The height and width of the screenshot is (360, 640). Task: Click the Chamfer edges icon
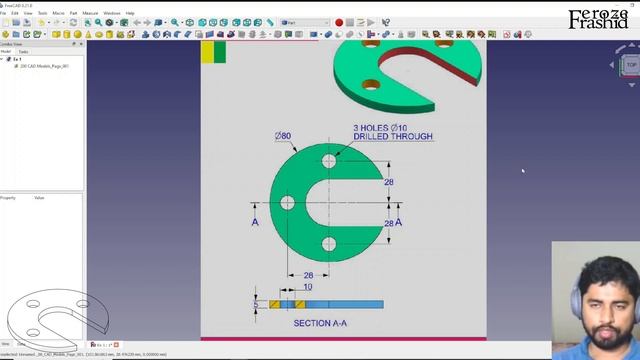tap(188, 35)
